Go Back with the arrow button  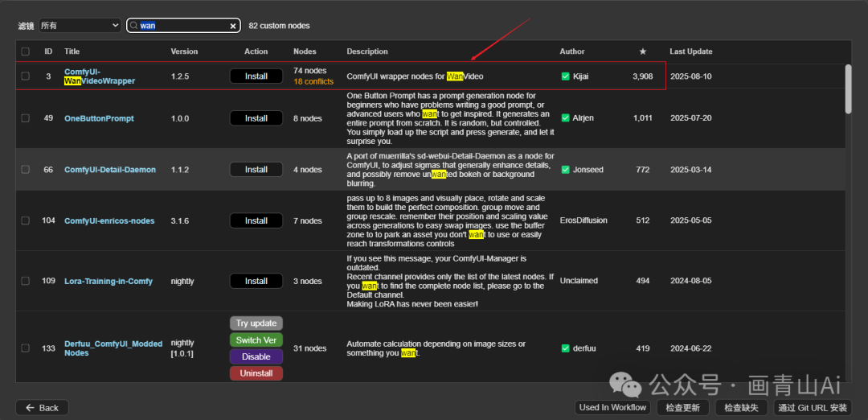pos(42,408)
